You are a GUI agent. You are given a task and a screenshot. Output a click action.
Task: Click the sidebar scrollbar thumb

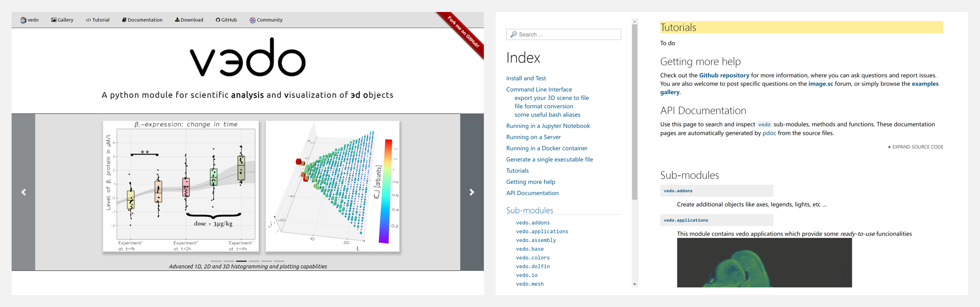click(x=635, y=112)
